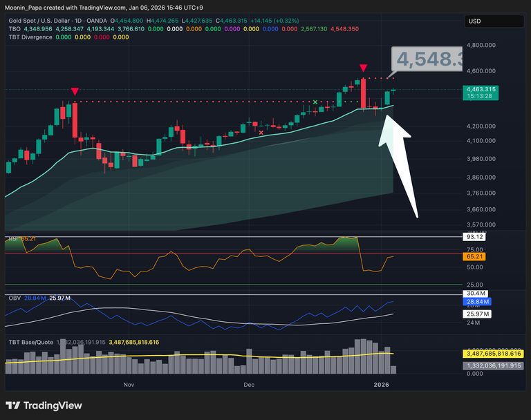The width and height of the screenshot is (531, 420).
Task: Select the TBT Divergence indicator legend
Action: pos(28,37)
